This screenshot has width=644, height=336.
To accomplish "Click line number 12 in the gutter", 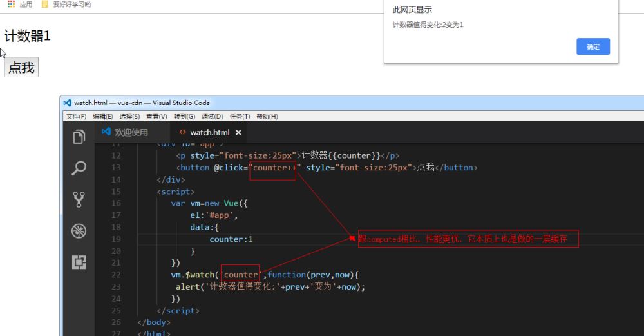I will coord(116,156).
